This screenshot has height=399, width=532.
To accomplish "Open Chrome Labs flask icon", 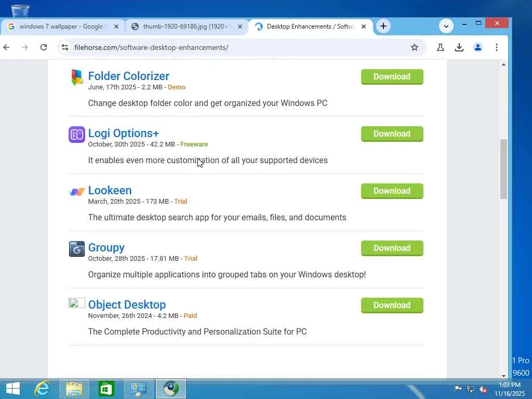I will click(x=441, y=47).
